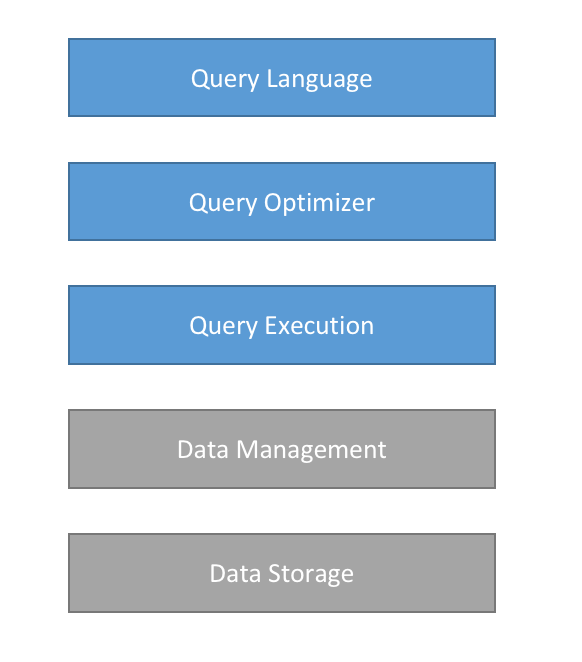Viewport: 582px width, 662px height.
Task: Click gap between Query Optimizer and Query Execution
Action: pyautogui.click(x=282, y=263)
